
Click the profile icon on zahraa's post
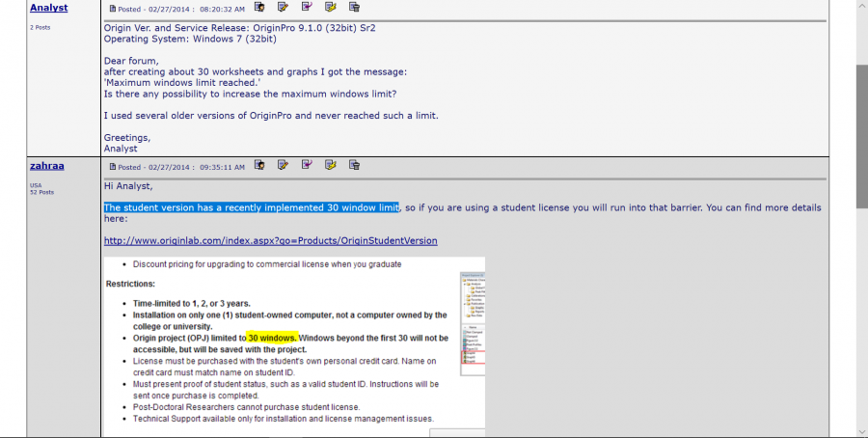(259, 164)
